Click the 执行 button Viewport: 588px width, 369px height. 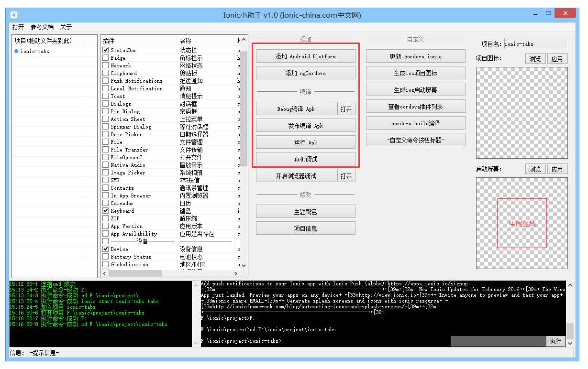555,341
